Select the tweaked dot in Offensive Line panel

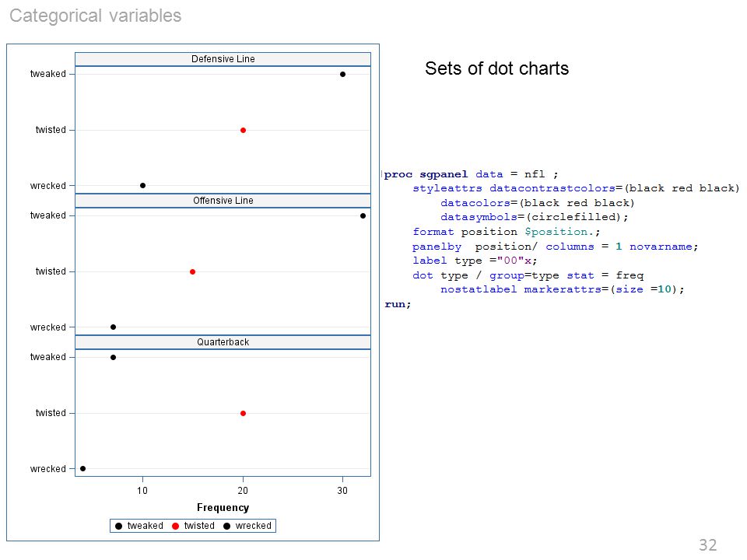tap(363, 215)
